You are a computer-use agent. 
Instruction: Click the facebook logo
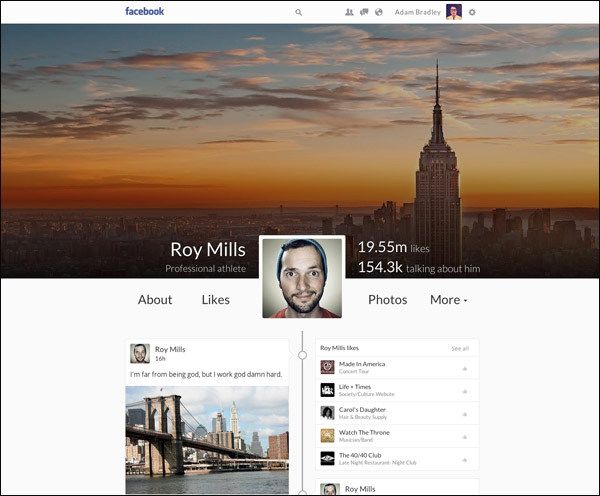tap(145, 12)
